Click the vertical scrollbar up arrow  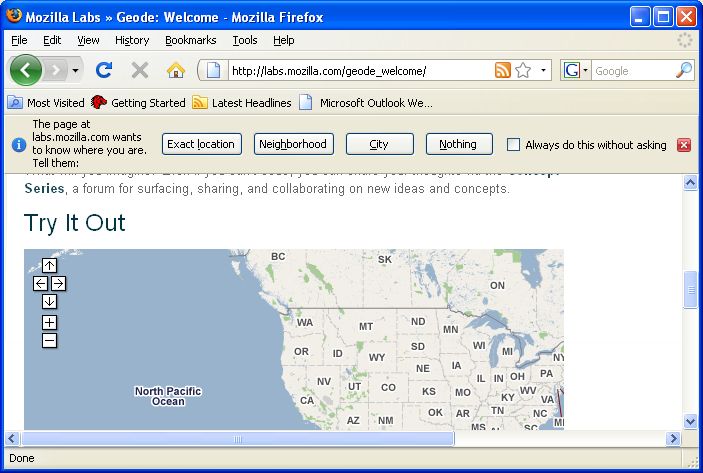690,182
